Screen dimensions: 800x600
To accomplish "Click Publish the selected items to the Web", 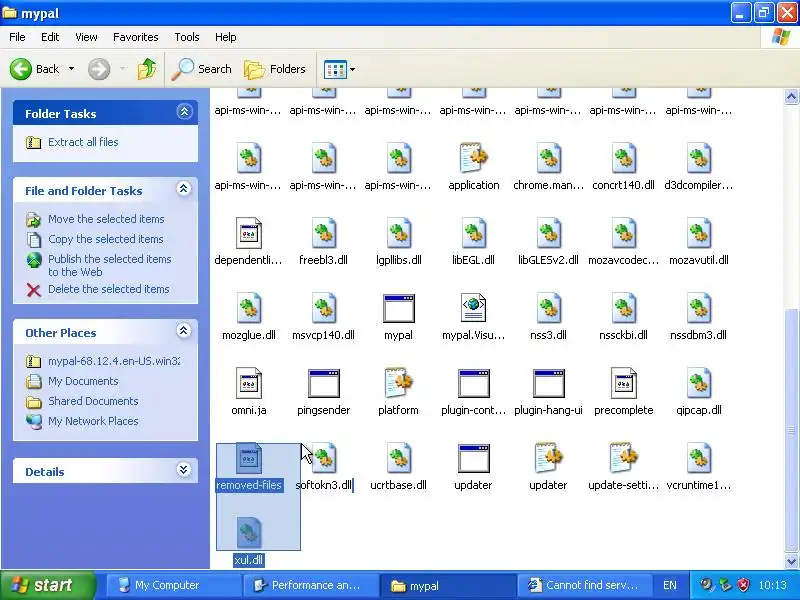I will pyautogui.click(x=110, y=265).
